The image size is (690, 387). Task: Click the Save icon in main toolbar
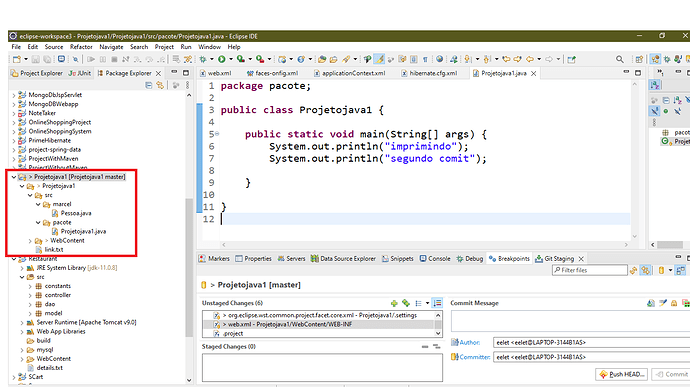click(36, 59)
